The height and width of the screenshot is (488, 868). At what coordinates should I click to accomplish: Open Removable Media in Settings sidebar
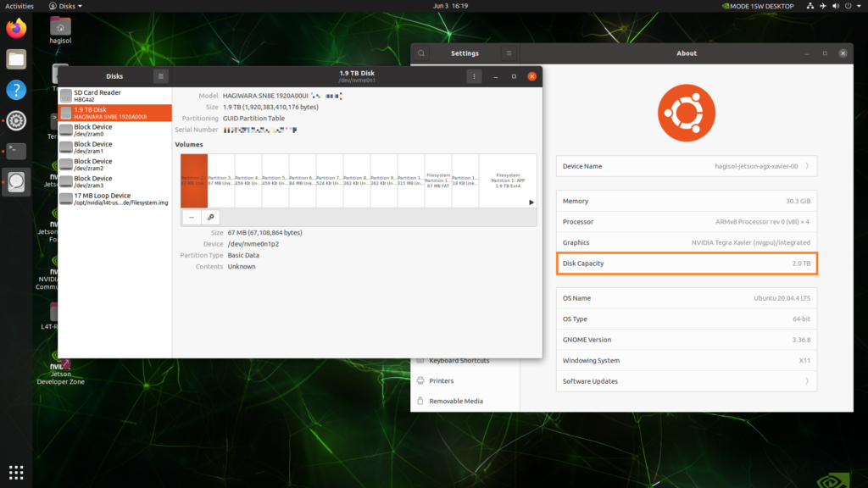(465, 401)
